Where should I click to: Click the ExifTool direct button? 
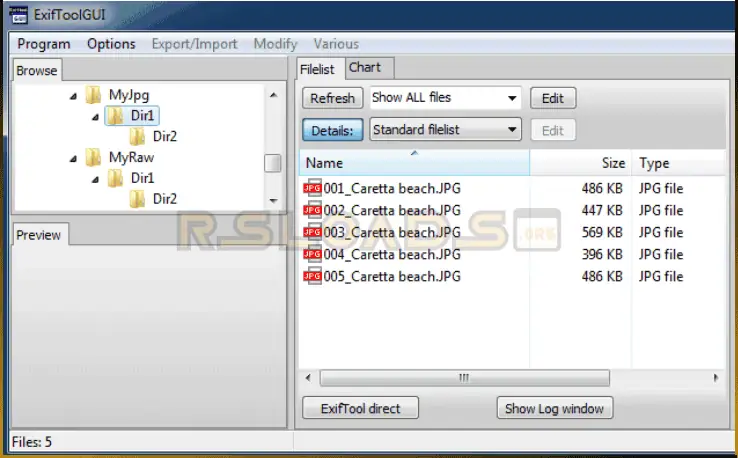[x=360, y=408]
